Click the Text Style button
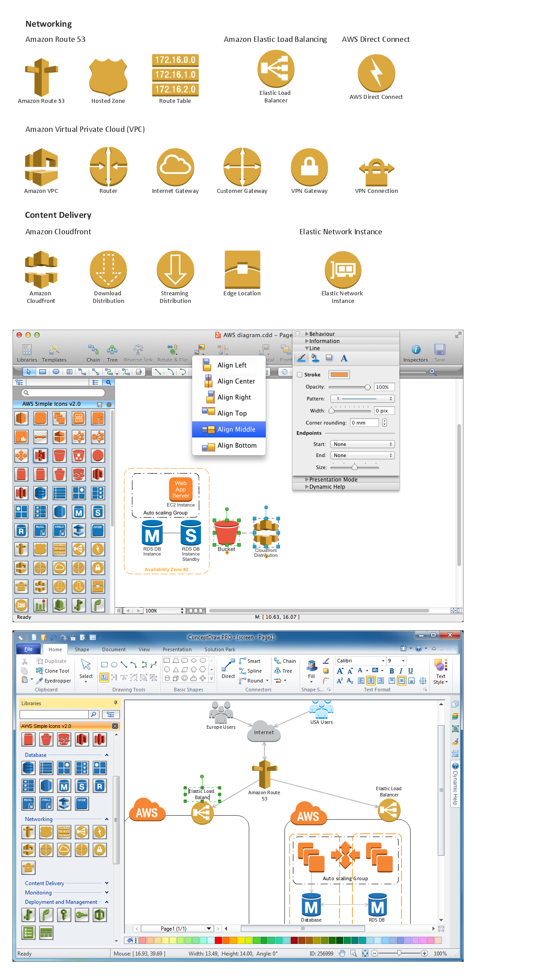535x980 pixels. (x=440, y=671)
